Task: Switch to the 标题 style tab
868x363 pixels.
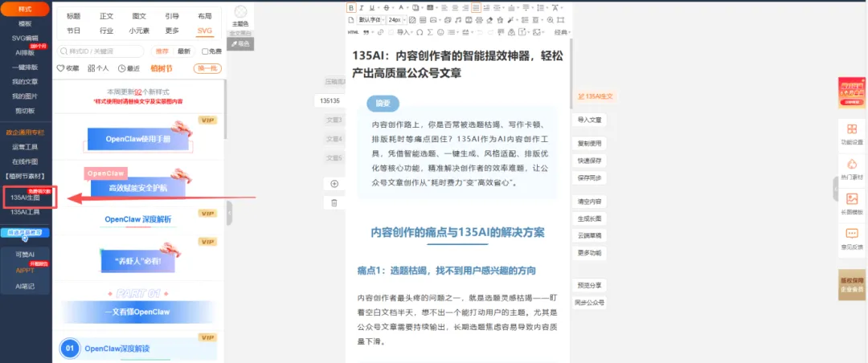Action: pos(73,16)
